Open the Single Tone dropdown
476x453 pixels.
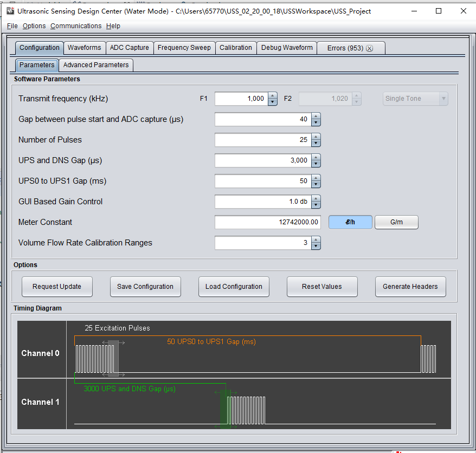click(415, 99)
